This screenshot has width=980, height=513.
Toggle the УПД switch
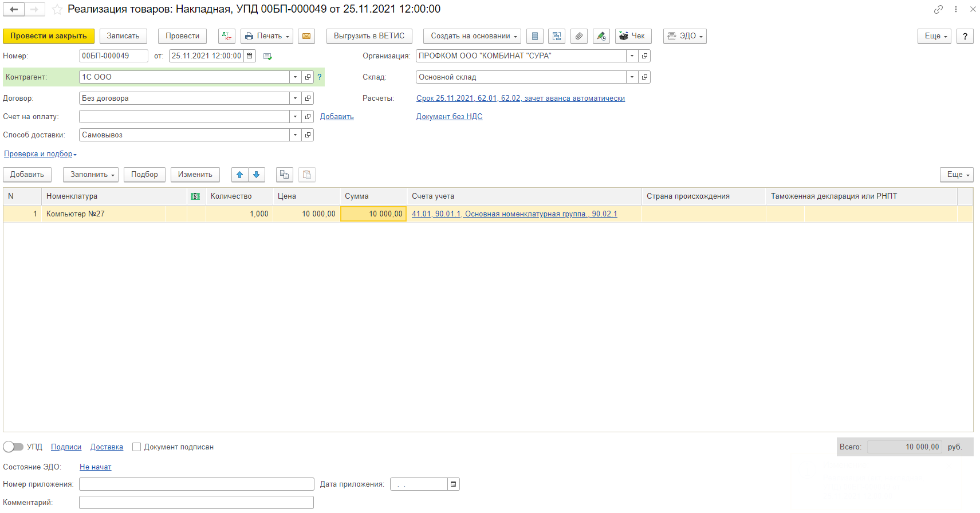13,447
